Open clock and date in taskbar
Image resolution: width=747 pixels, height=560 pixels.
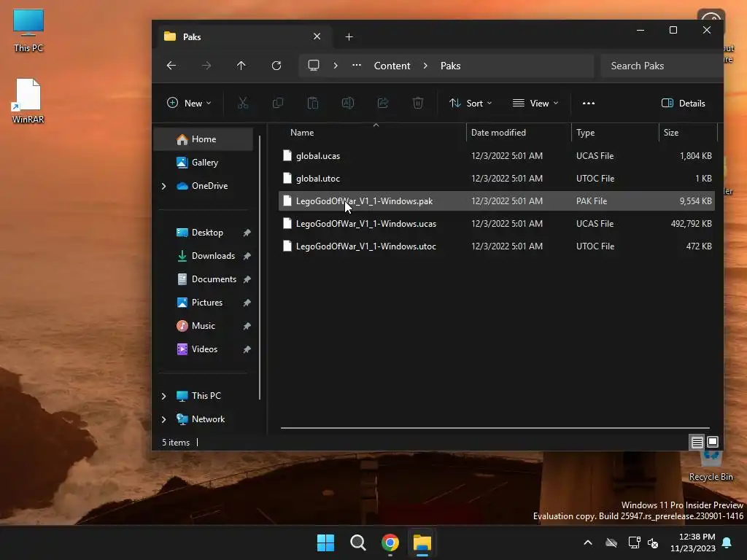coord(693,542)
